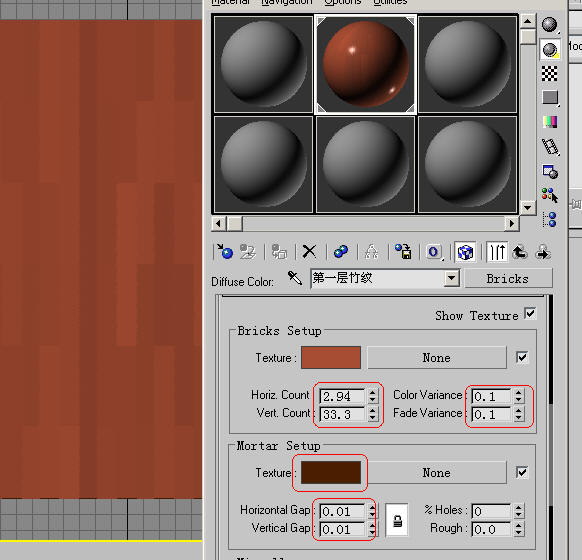Open the Navigation menu
Viewport: 582px width, 560px height.
click(287, 2)
